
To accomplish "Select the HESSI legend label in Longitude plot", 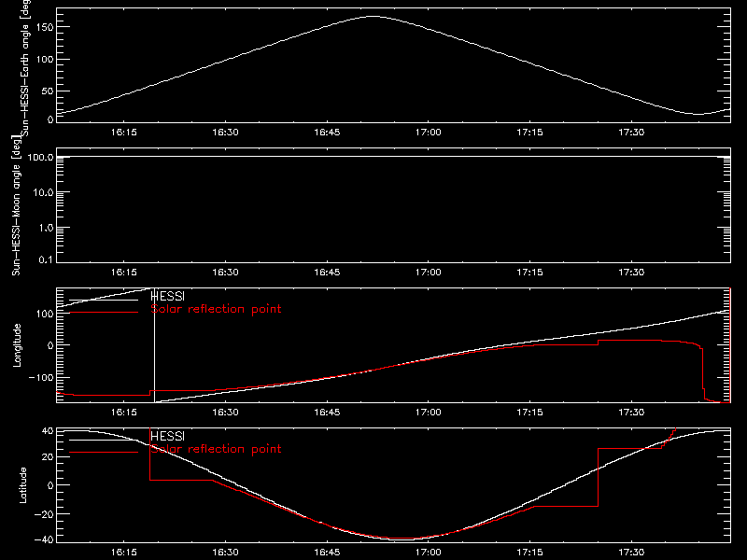I will coord(167,296).
